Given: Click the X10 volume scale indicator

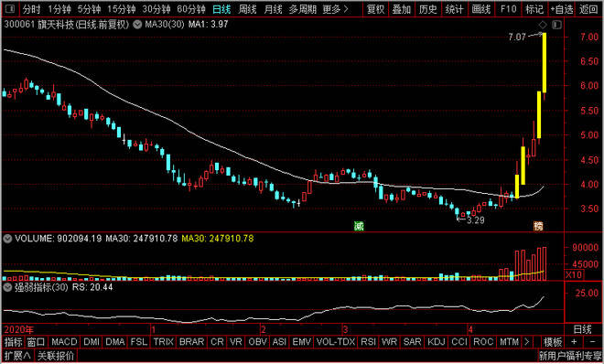Looking at the screenshot, I should pos(574,274).
